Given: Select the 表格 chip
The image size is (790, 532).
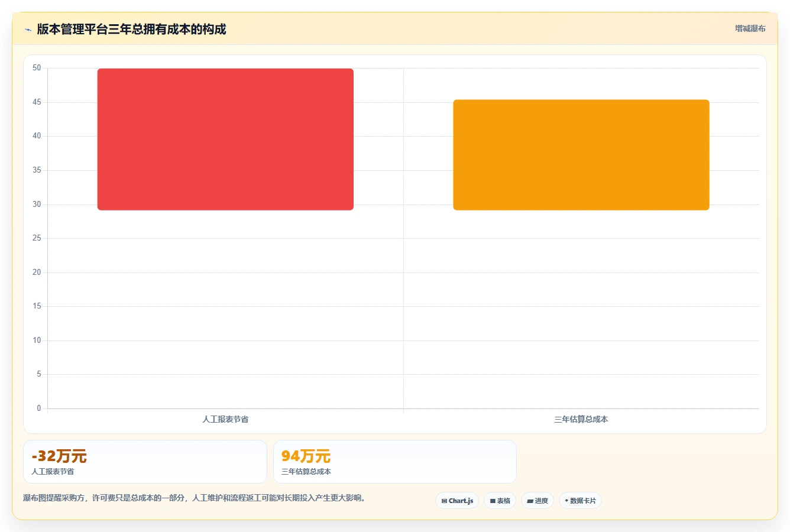Looking at the screenshot, I should click(x=500, y=501).
